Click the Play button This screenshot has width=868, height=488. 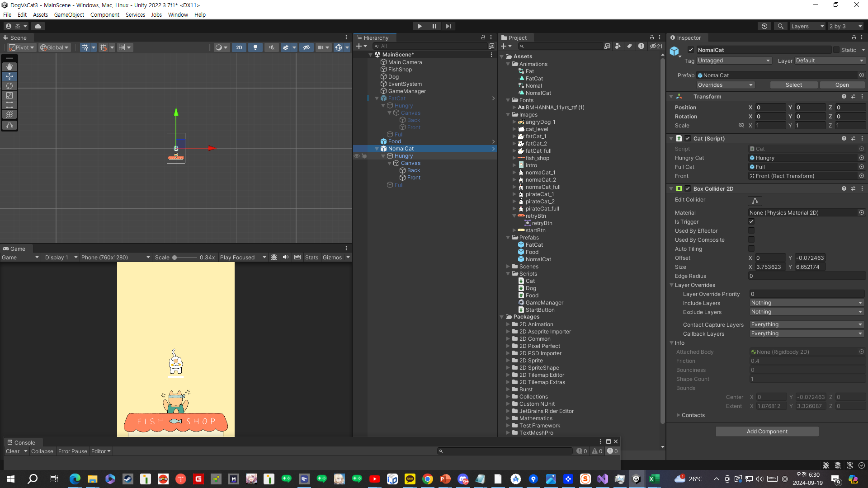coord(420,26)
